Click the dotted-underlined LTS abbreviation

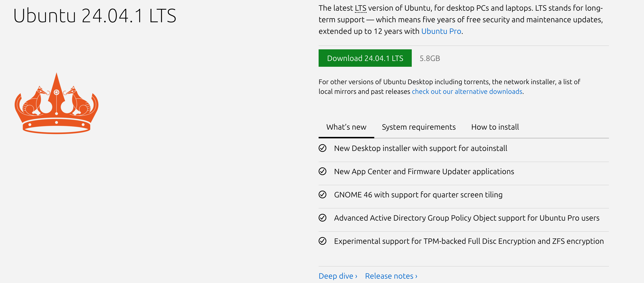tap(360, 8)
